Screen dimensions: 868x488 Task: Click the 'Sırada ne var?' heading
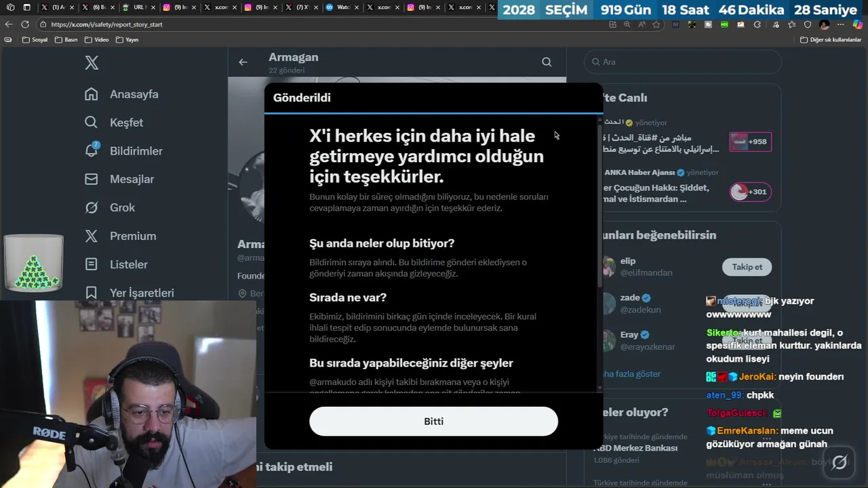tap(348, 298)
